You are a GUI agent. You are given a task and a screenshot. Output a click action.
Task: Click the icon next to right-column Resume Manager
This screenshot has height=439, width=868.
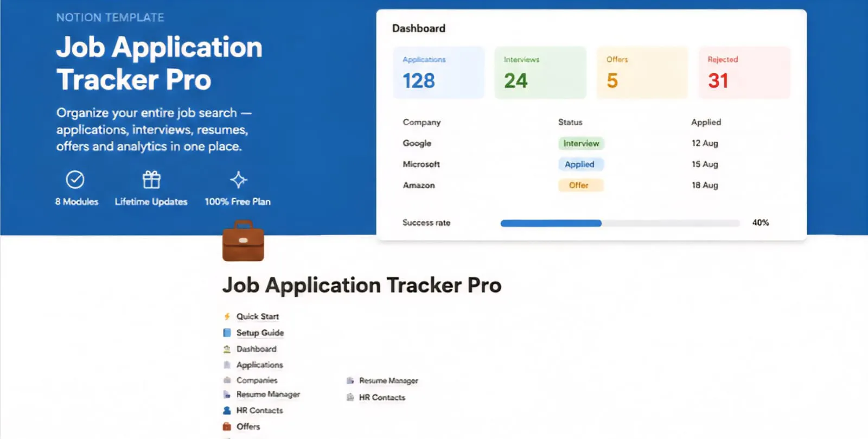tap(350, 380)
